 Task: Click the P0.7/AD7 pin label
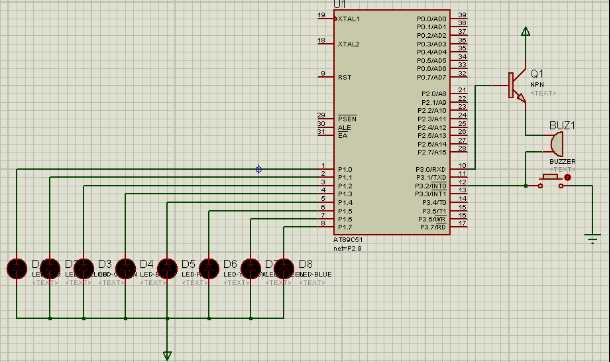431,77
